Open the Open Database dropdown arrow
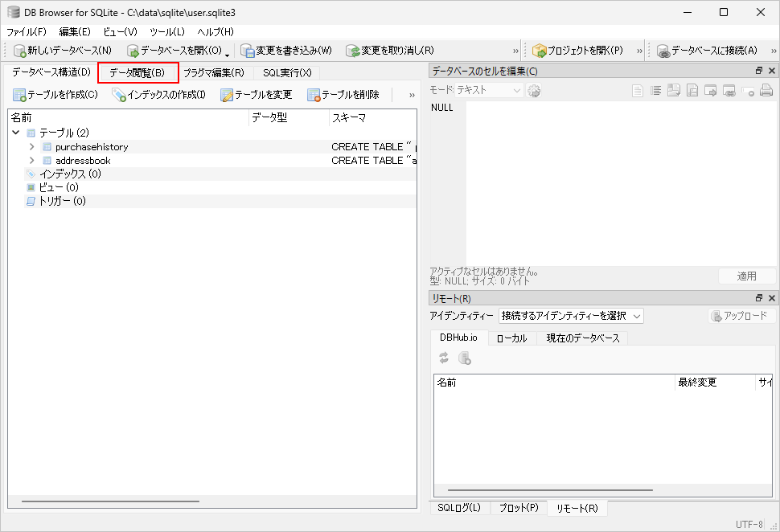Viewport: 780px width, 532px height. (x=227, y=53)
